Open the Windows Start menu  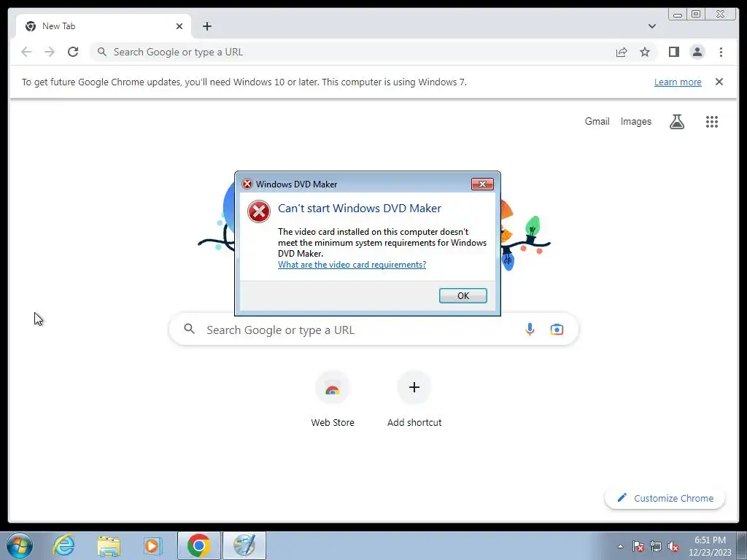pos(20,545)
